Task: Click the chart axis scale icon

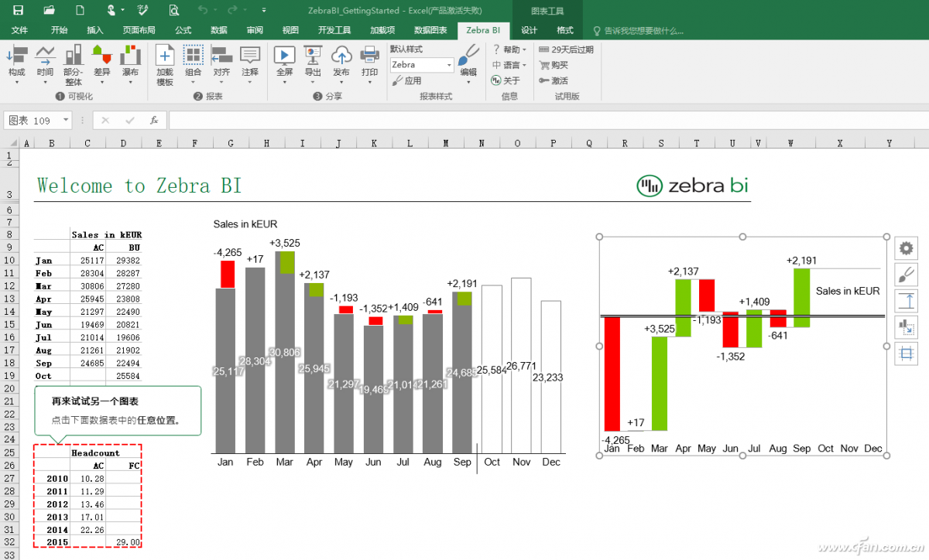Action: click(x=907, y=301)
